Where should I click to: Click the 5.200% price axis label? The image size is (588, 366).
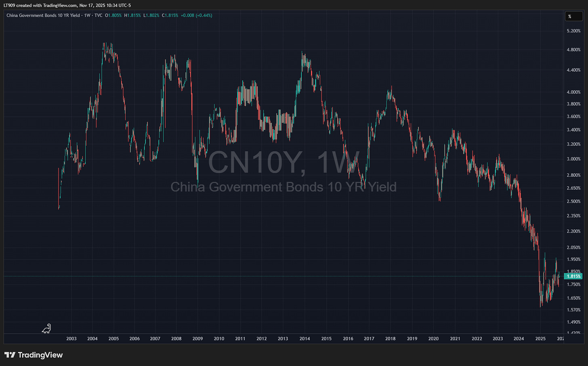pyautogui.click(x=574, y=31)
